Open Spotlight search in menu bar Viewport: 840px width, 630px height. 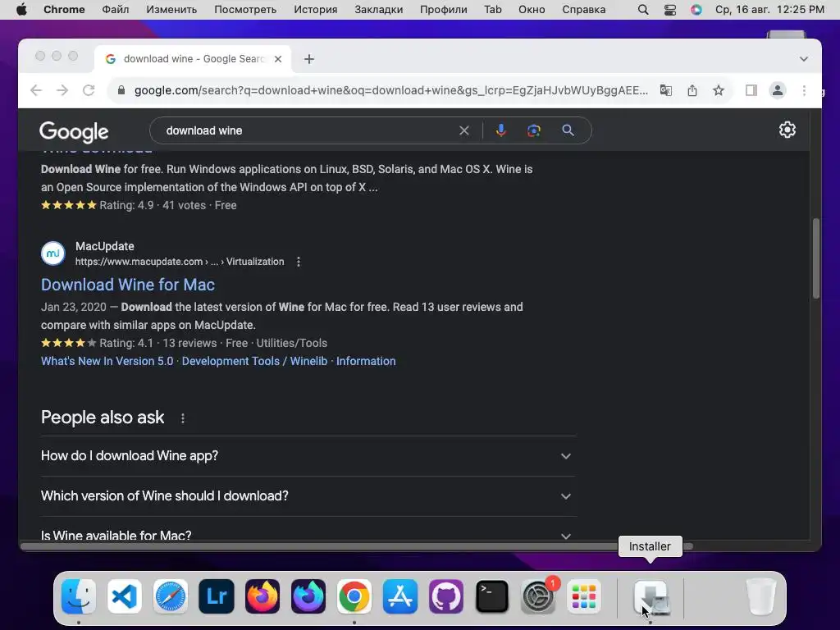click(x=643, y=10)
